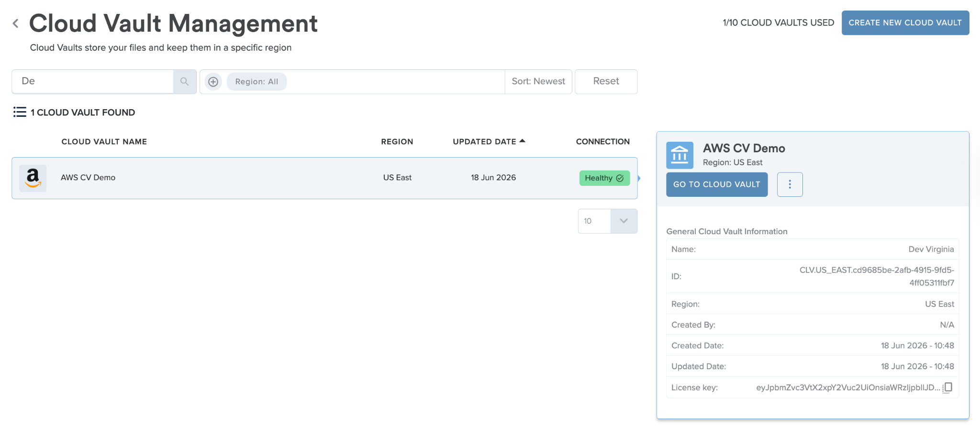Click the Healthy connection status badge
The width and height of the screenshot is (980, 443).
click(604, 178)
